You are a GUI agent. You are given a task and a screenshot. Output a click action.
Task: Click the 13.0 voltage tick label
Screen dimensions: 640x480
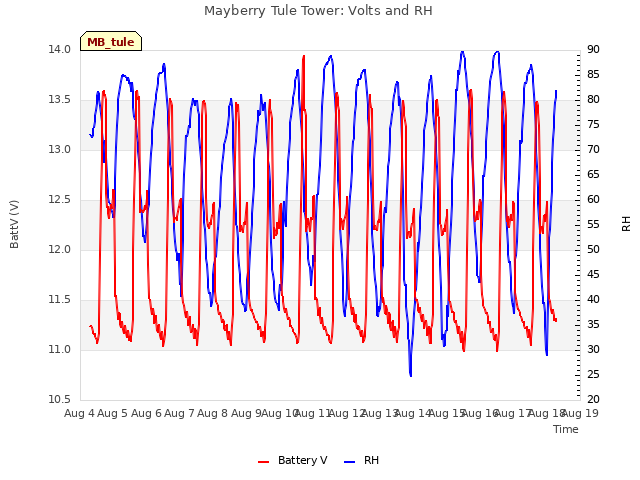[59, 150]
